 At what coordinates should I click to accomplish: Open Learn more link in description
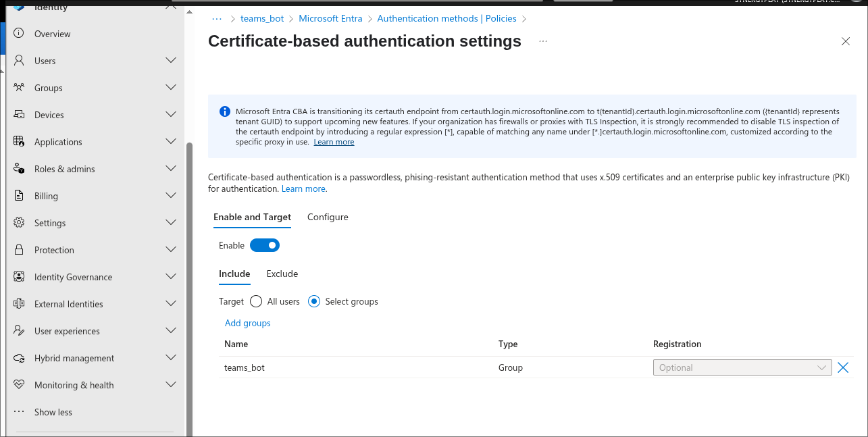click(303, 188)
